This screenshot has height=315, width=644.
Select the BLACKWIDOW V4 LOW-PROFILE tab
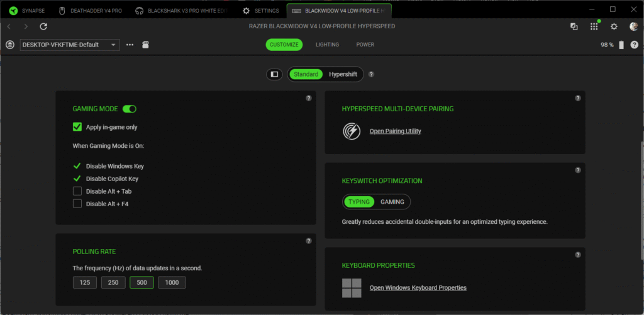coord(339,11)
